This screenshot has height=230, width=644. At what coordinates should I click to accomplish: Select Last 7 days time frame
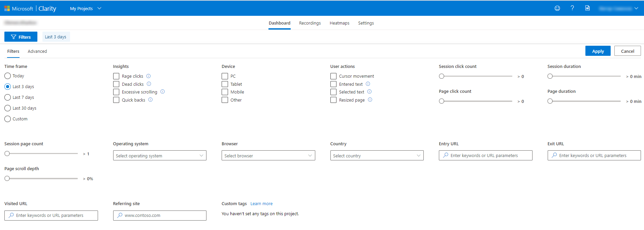[7, 97]
